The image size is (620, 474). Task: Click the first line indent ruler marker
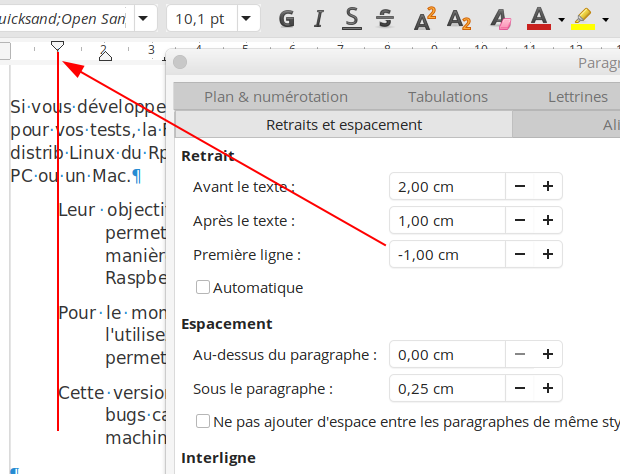coord(58,46)
